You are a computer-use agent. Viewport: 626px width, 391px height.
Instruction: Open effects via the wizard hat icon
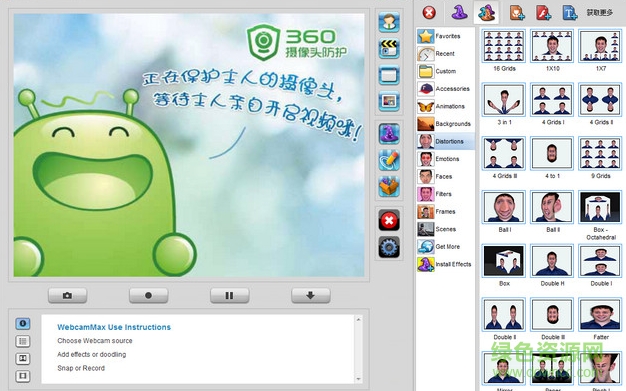click(389, 133)
